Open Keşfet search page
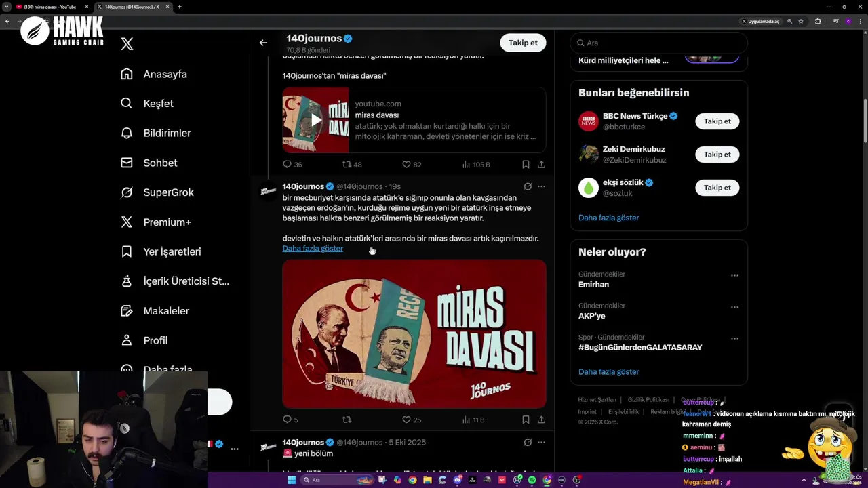 pyautogui.click(x=147, y=104)
